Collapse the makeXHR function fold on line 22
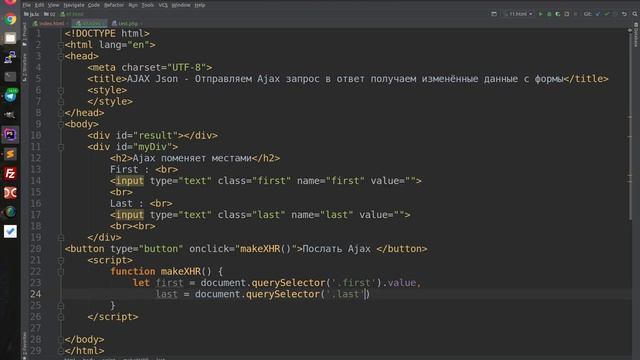Image resolution: width=640 pixels, height=360 pixels. click(61, 272)
